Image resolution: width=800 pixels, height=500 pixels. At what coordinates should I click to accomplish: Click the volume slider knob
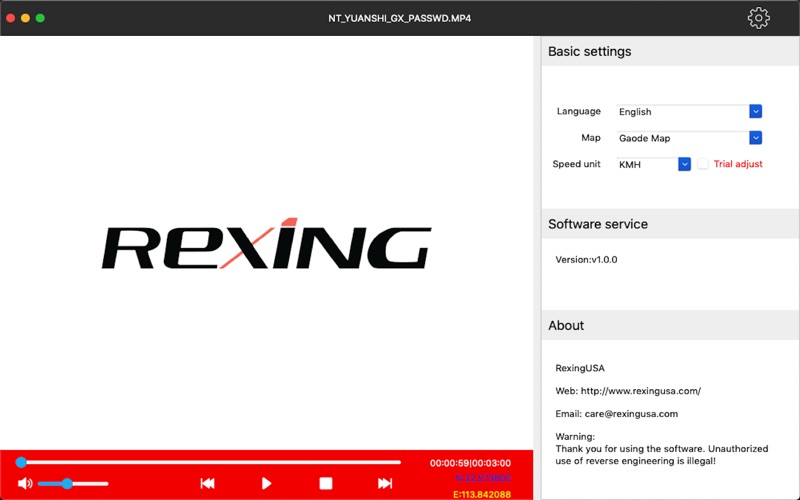pyautogui.click(x=67, y=483)
